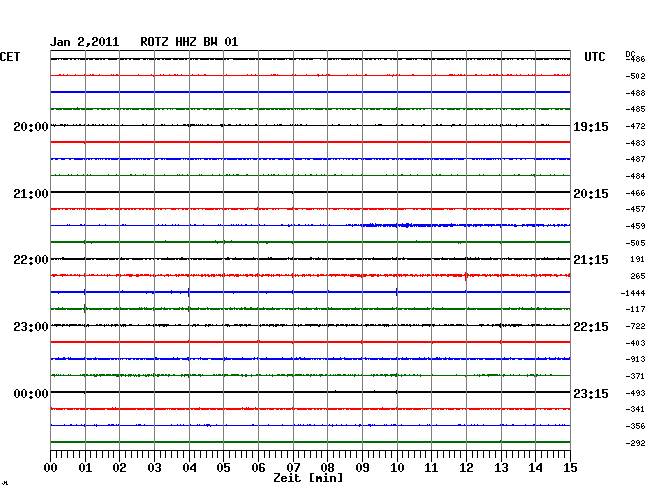The width and height of the screenshot is (650, 494).
Task: Click the date label "Jan 2,2011"
Action: coord(85,42)
